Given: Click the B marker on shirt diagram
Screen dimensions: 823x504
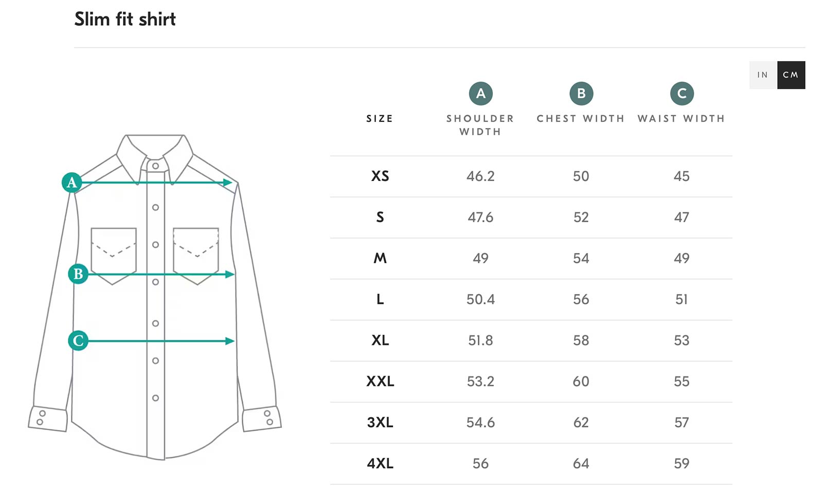Looking at the screenshot, I should (78, 274).
